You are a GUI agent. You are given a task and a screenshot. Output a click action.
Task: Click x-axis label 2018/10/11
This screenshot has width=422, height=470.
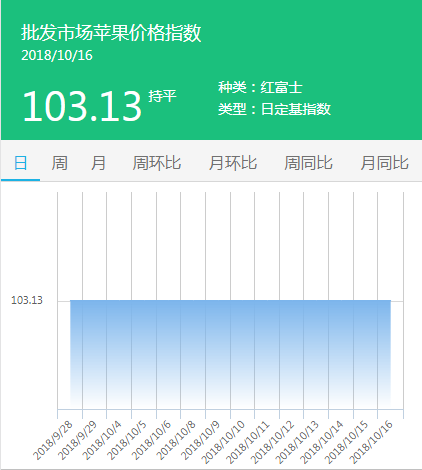248,442
